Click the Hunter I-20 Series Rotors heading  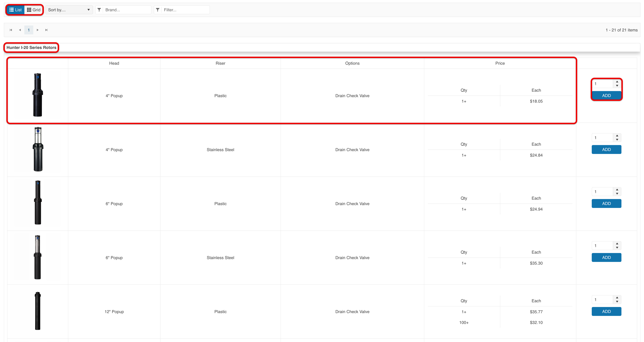pyautogui.click(x=31, y=47)
